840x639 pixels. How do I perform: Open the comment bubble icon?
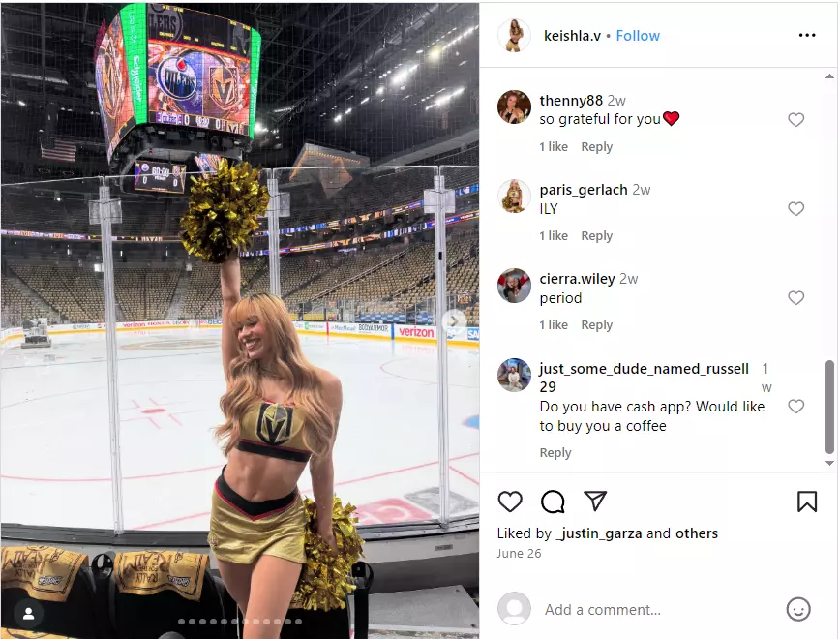[553, 502]
